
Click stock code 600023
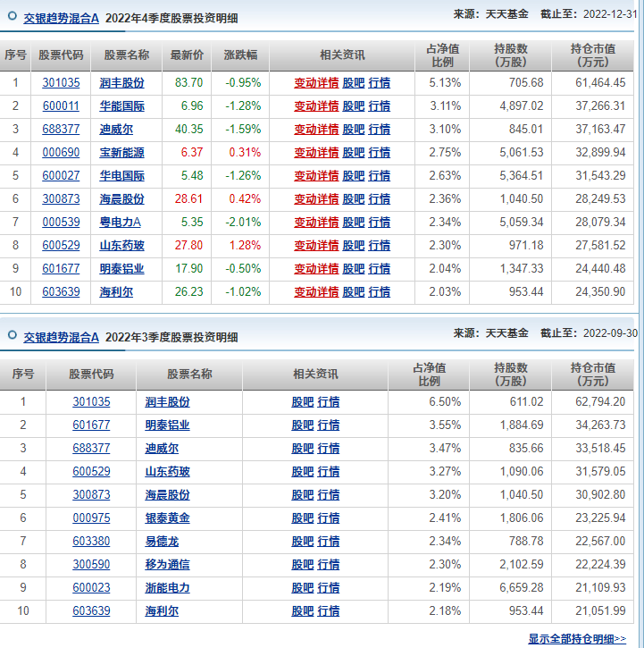pos(91,587)
